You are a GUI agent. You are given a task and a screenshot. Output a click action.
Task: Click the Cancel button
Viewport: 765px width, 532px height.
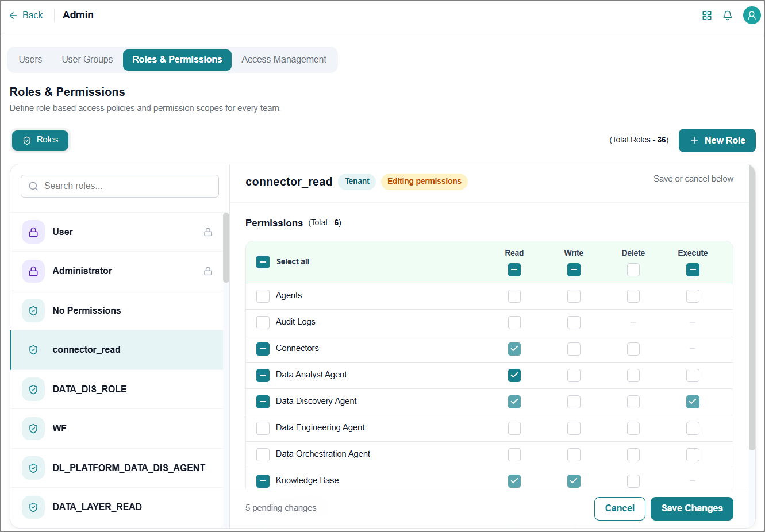point(620,508)
